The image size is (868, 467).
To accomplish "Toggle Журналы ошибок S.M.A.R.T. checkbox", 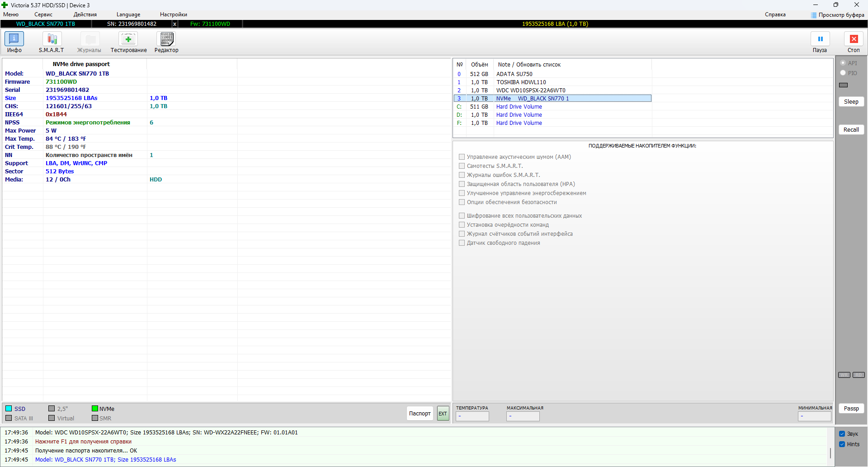I will tap(462, 175).
